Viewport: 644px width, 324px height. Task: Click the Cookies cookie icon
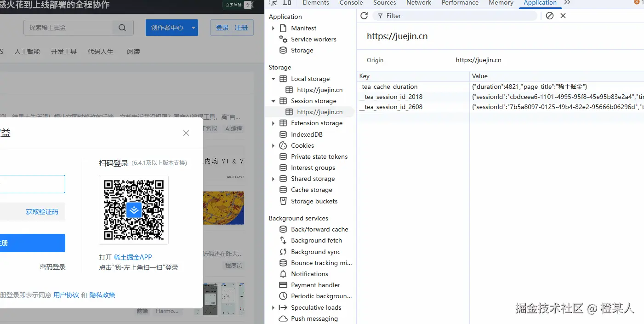coord(283,145)
